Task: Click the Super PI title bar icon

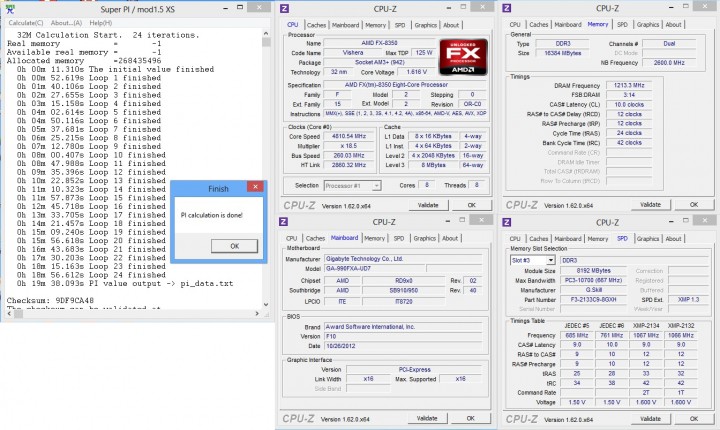Action: click(10, 7)
